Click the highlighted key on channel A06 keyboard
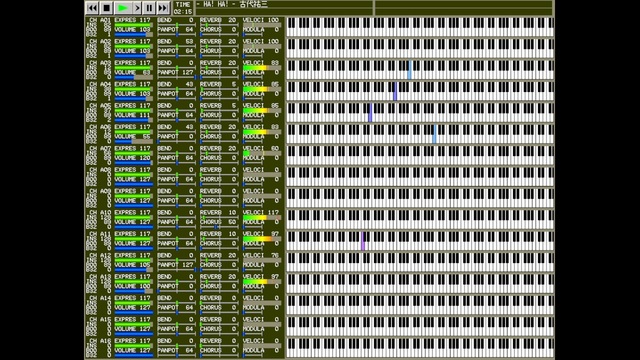 point(435,135)
